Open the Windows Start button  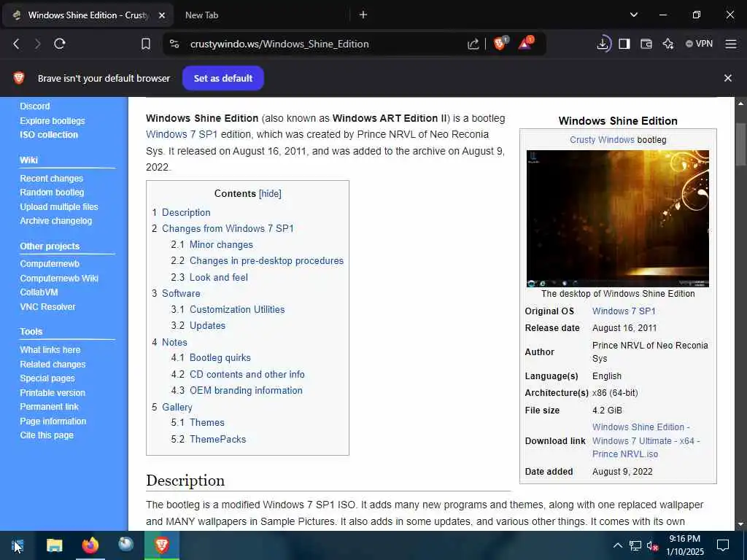[x=18, y=545]
